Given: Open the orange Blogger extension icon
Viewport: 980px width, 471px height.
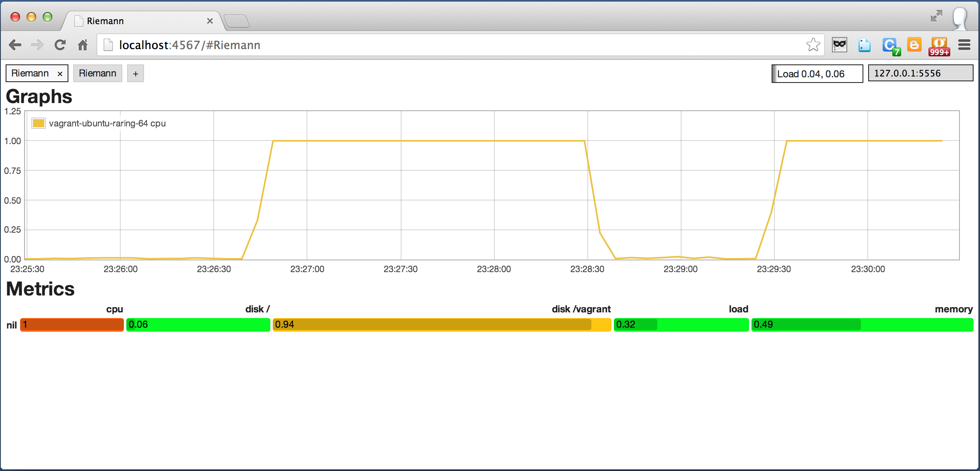Looking at the screenshot, I should 914,45.
